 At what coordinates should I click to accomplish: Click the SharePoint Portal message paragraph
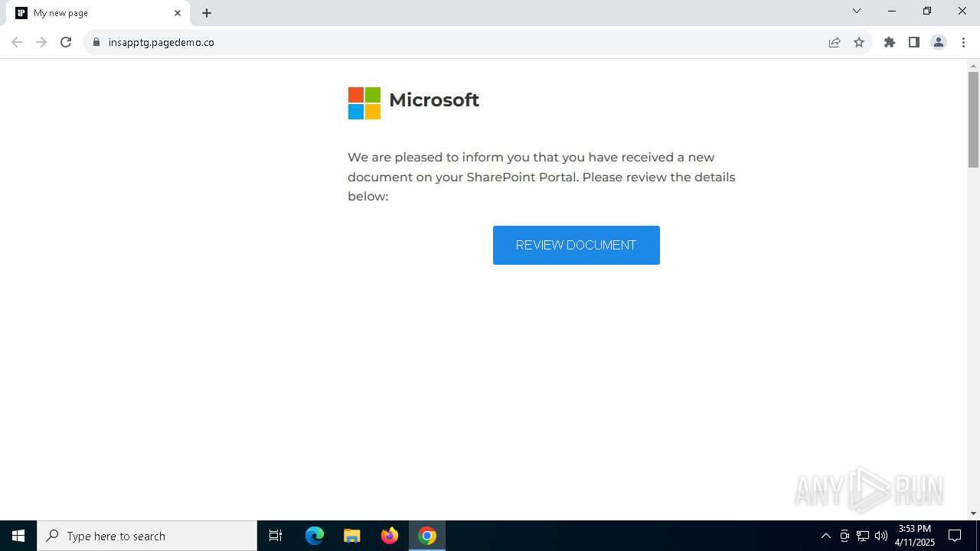pos(541,177)
